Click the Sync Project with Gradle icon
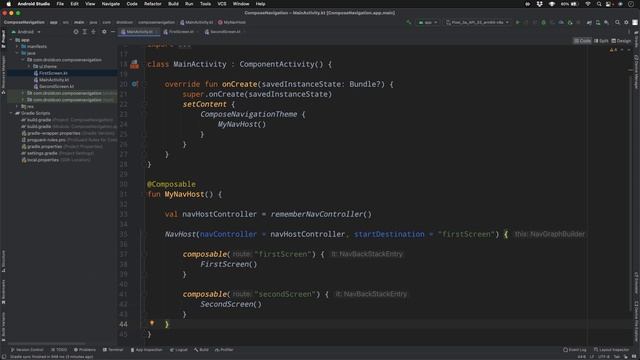 coord(589,22)
